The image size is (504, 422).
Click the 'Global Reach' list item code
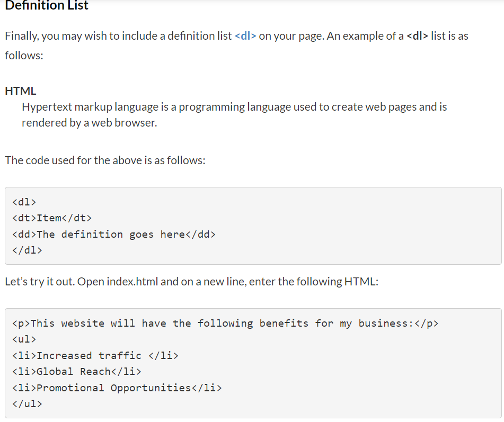(x=76, y=371)
